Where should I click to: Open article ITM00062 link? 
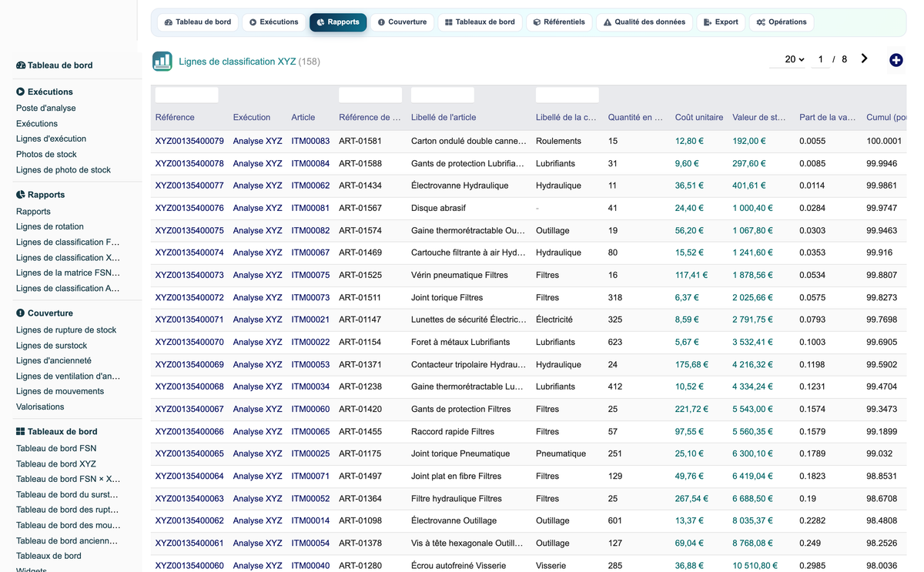pyautogui.click(x=310, y=186)
